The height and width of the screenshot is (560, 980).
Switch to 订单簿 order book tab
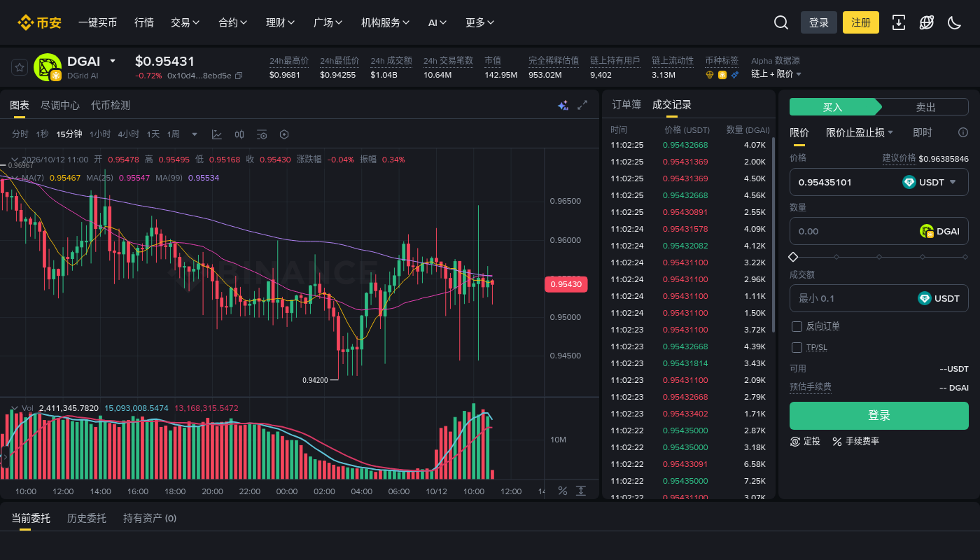pos(626,104)
